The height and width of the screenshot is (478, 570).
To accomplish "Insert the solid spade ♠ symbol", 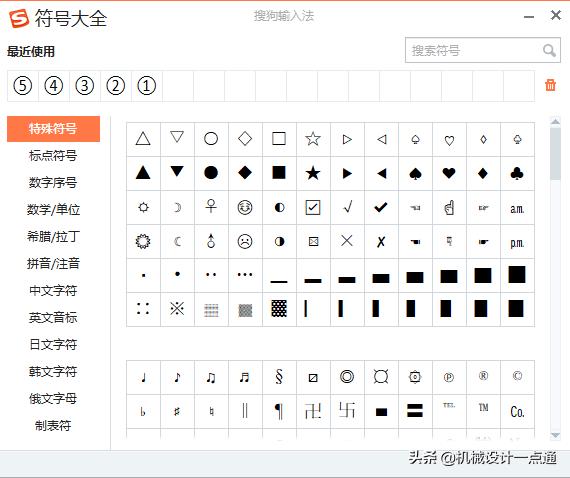I will (x=415, y=173).
